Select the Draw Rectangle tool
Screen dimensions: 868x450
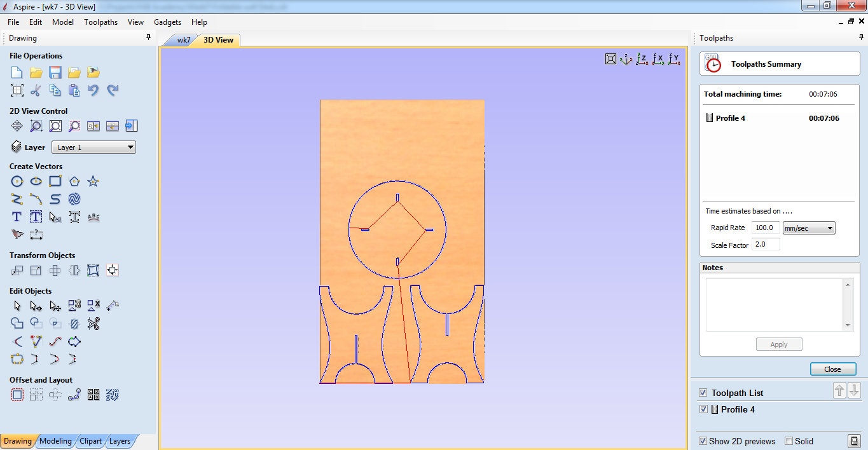tap(55, 181)
